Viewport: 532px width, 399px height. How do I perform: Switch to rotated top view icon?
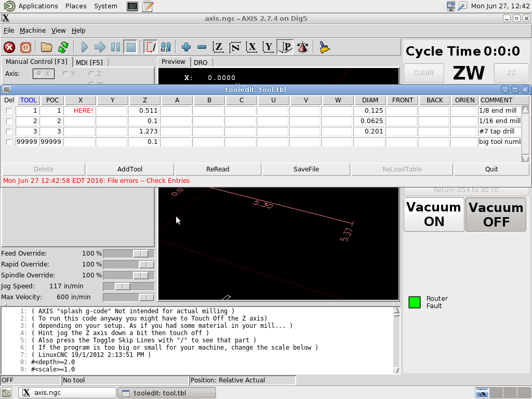(235, 47)
